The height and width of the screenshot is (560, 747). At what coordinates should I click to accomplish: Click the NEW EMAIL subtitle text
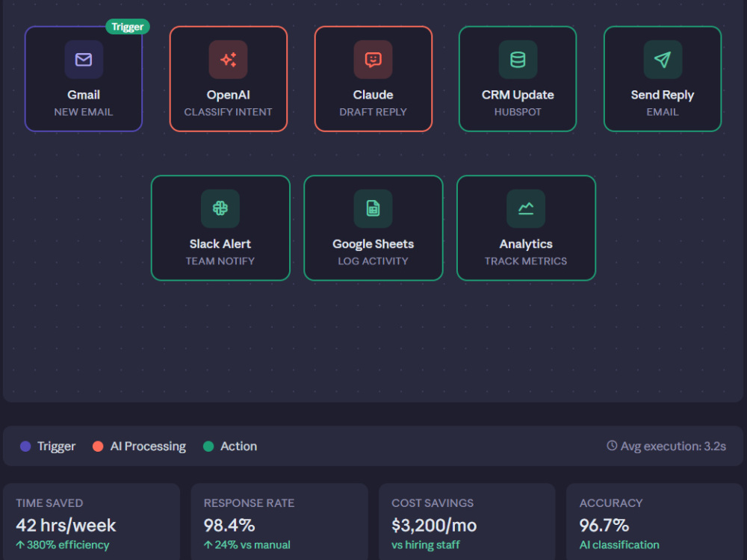84,112
